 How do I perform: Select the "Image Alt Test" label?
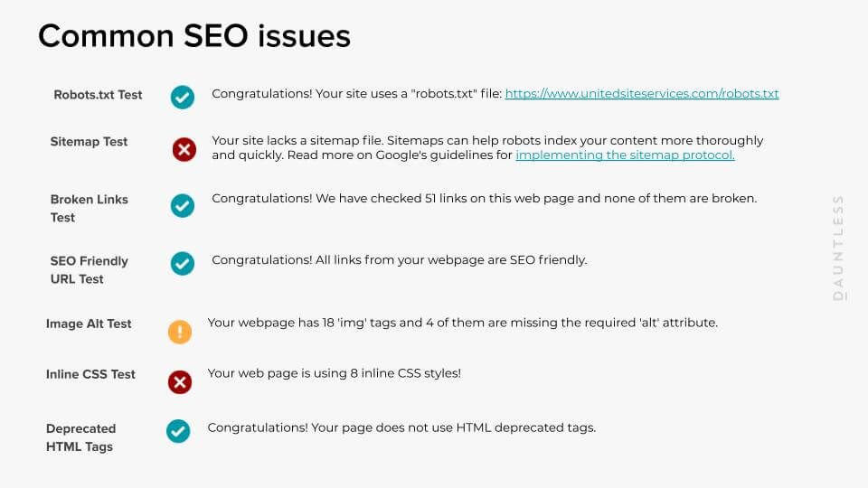(89, 324)
